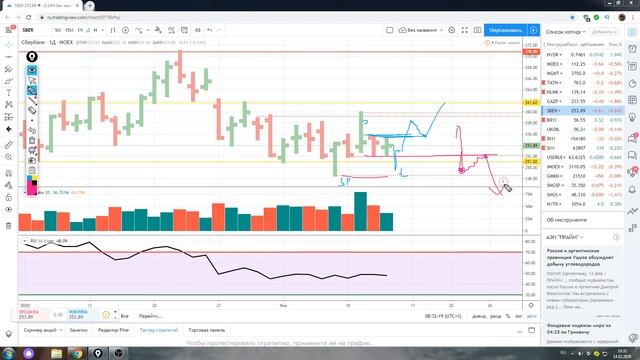Viewport: 640px width, 360px height.
Task: Collapse the RSI indicator pane arrow
Action: click(25, 241)
